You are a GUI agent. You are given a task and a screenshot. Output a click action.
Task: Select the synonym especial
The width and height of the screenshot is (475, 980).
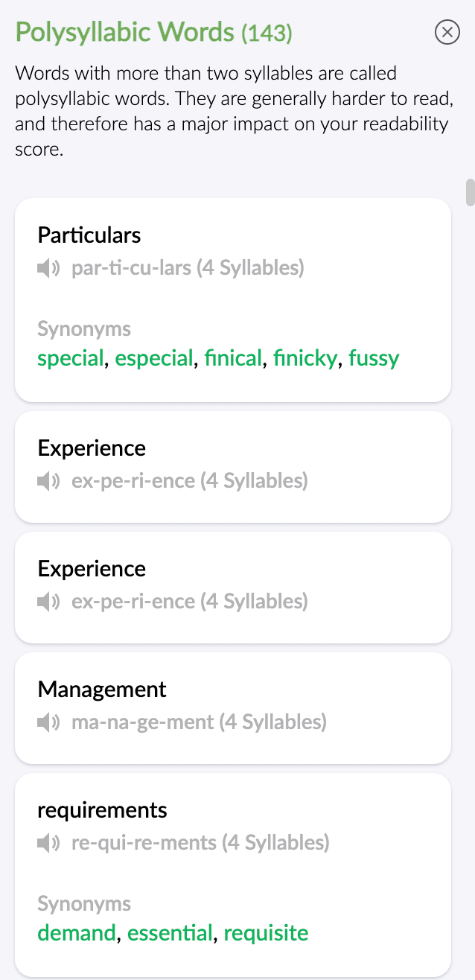154,358
